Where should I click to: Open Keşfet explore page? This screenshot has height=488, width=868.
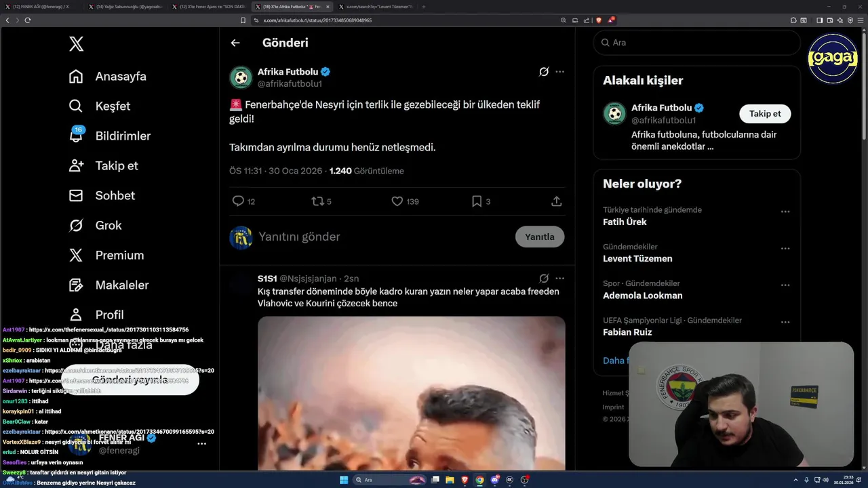click(100, 106)
